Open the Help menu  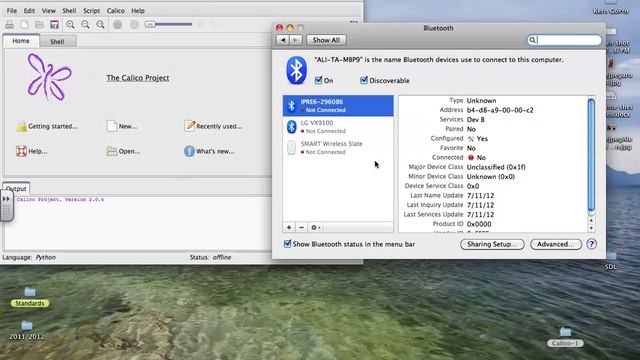[138, 11]
